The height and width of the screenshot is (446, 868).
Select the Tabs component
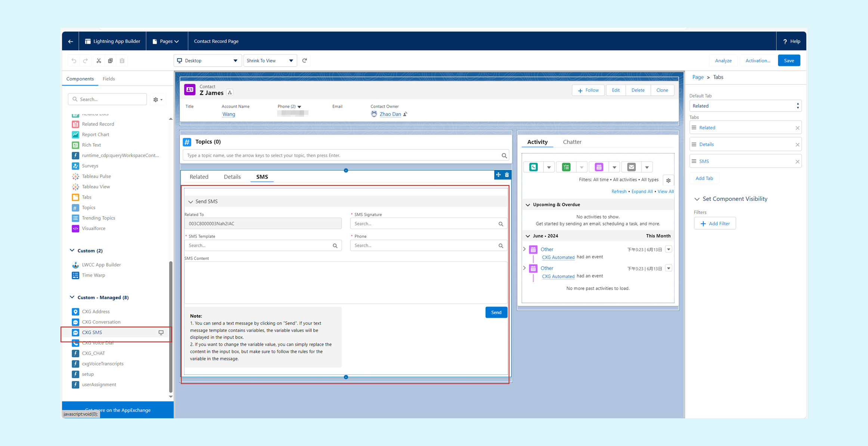pyautogui.click(x=87, y=197)
